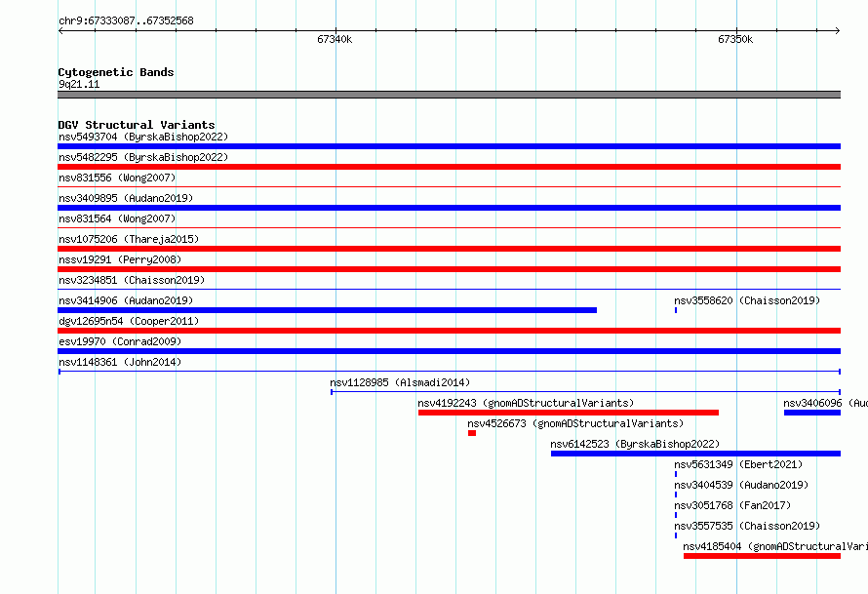
Task: Open the nsv3406096 variant label
Action: pyautogui.click(x=825, y=403)
